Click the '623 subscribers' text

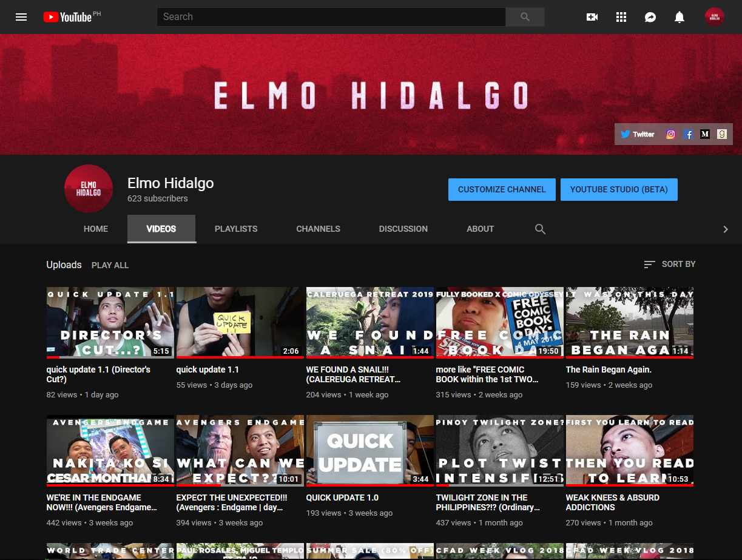coord(158,198)
